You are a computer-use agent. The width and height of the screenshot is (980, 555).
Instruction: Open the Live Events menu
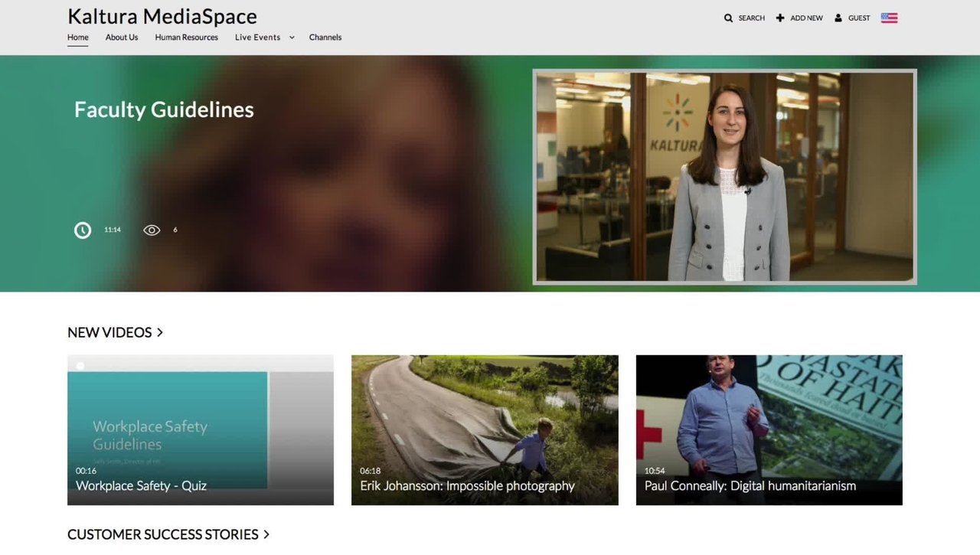click(x=257, y=38)
